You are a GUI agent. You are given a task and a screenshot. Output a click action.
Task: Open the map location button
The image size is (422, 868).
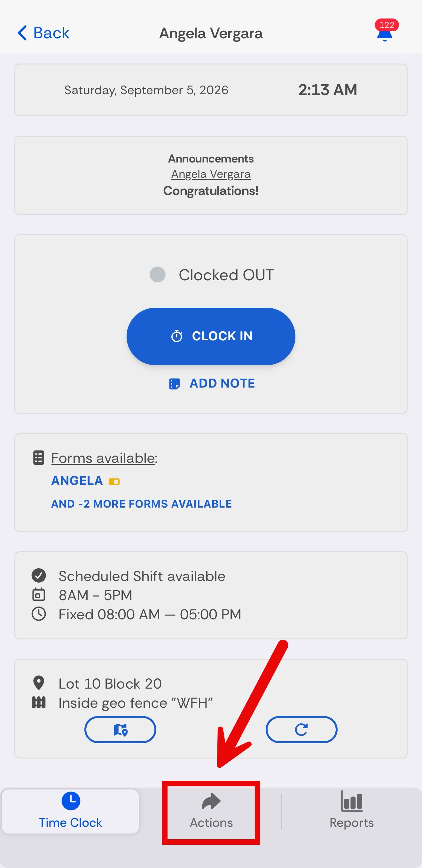[121, 729]
